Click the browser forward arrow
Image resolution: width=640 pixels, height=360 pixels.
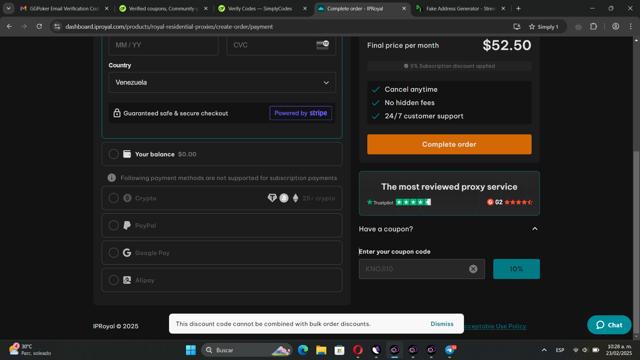[x=24, y=27]
